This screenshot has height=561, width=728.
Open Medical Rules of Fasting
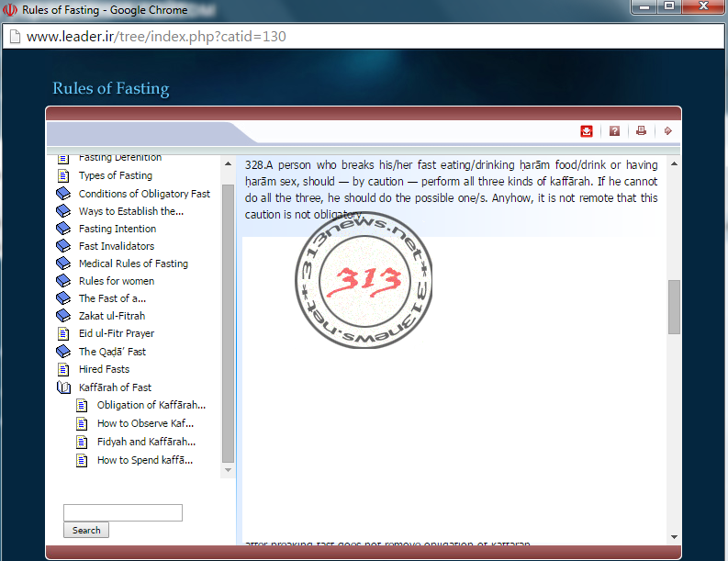tap(133, 264)
